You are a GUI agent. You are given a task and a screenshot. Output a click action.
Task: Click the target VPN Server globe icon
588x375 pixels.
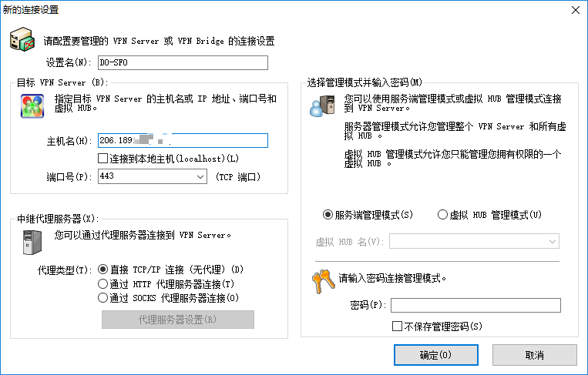32,106
